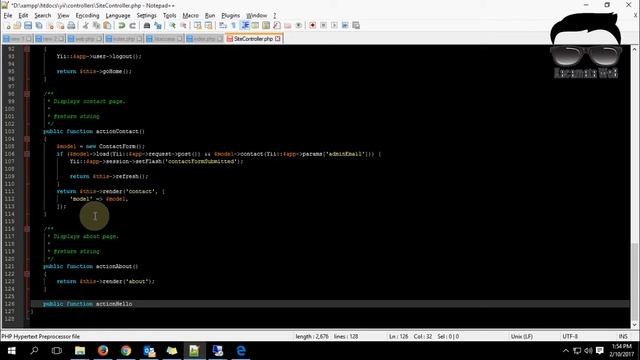
Task: Open the File menu
Action: tap(8, 16)
